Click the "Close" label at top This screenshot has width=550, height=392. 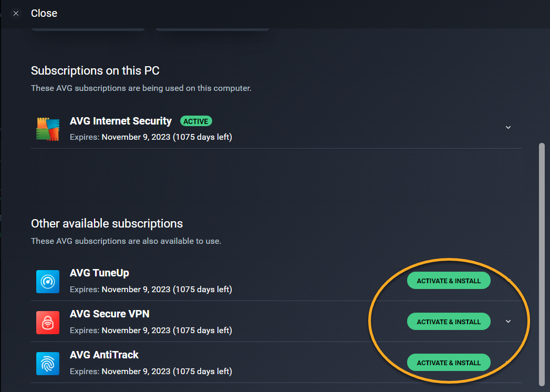(44, 13)
